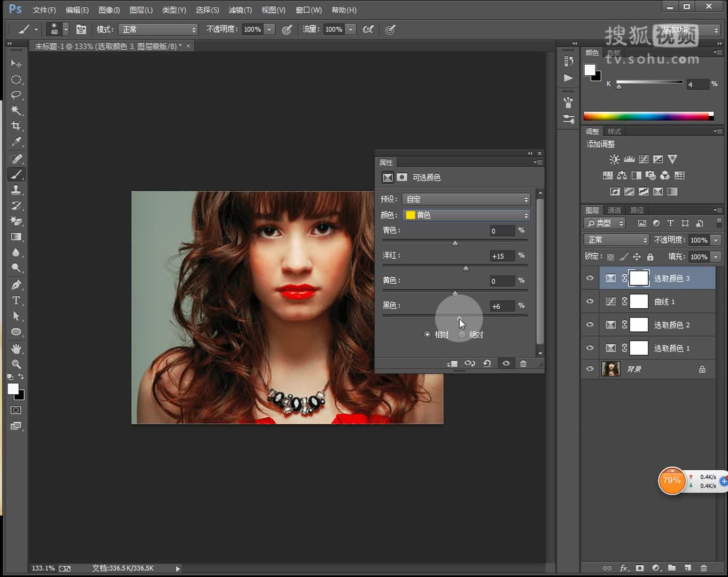Open layer 不透明度 dropdown arrow

pos(716,240)
